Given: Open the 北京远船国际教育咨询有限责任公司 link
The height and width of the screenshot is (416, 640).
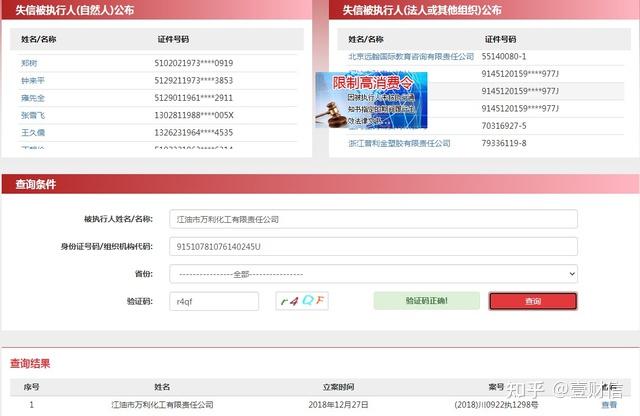Looking at the screenshot, I should (411, 56).
